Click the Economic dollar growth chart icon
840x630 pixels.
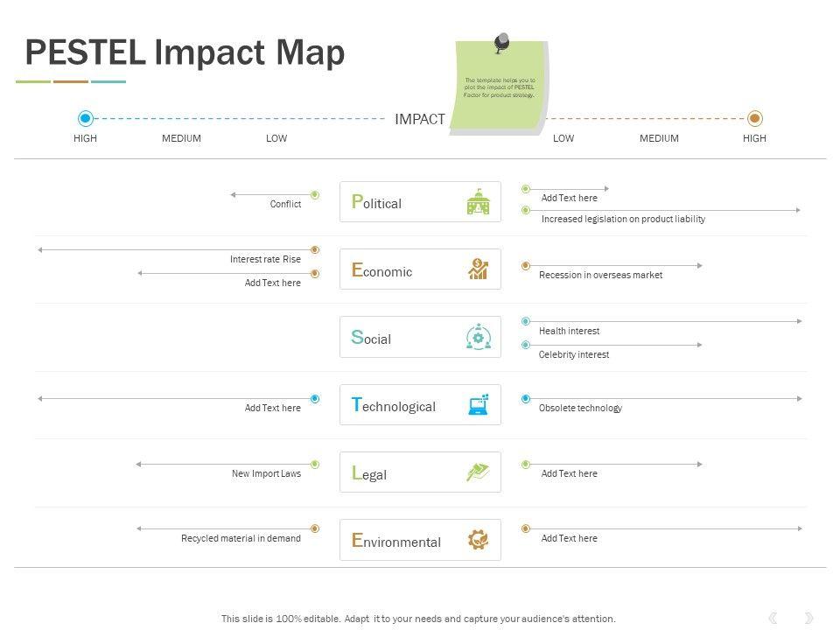(478, 269)
